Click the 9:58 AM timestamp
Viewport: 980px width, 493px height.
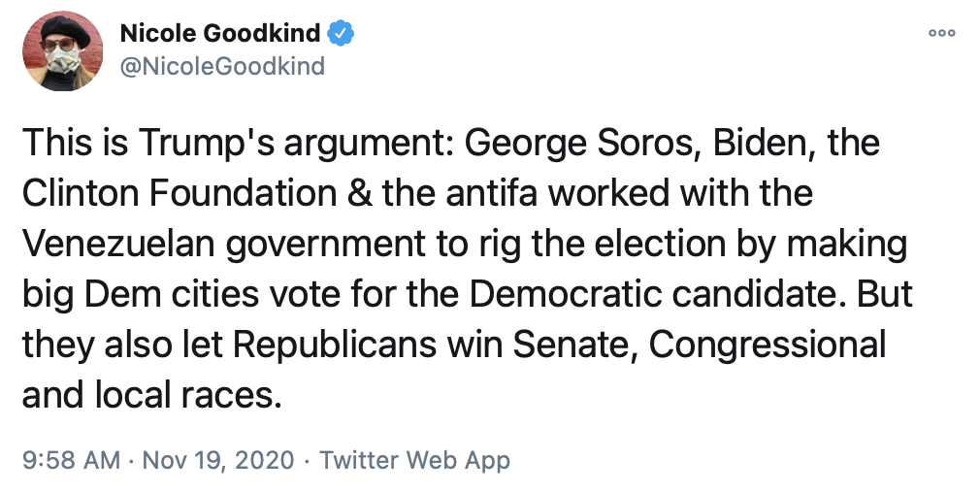70,459
